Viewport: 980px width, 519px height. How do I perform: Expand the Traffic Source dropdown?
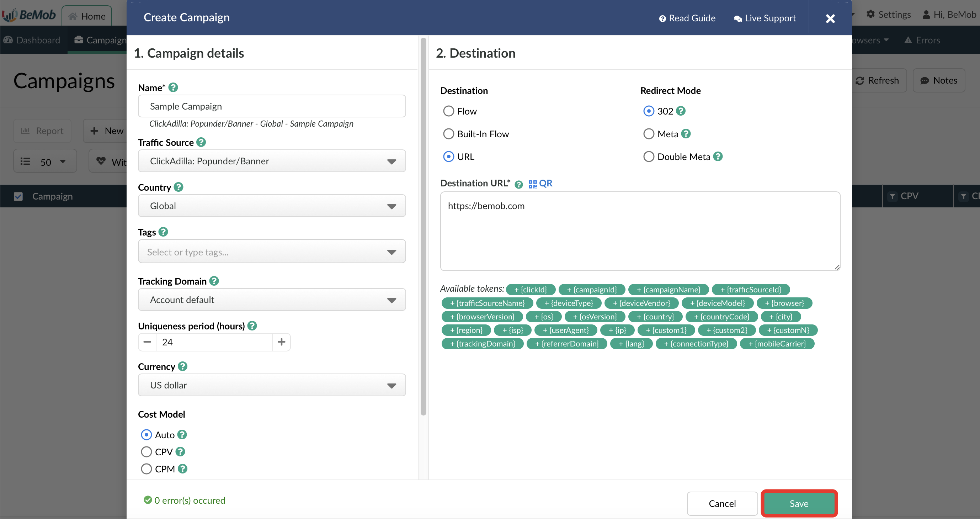272,161
